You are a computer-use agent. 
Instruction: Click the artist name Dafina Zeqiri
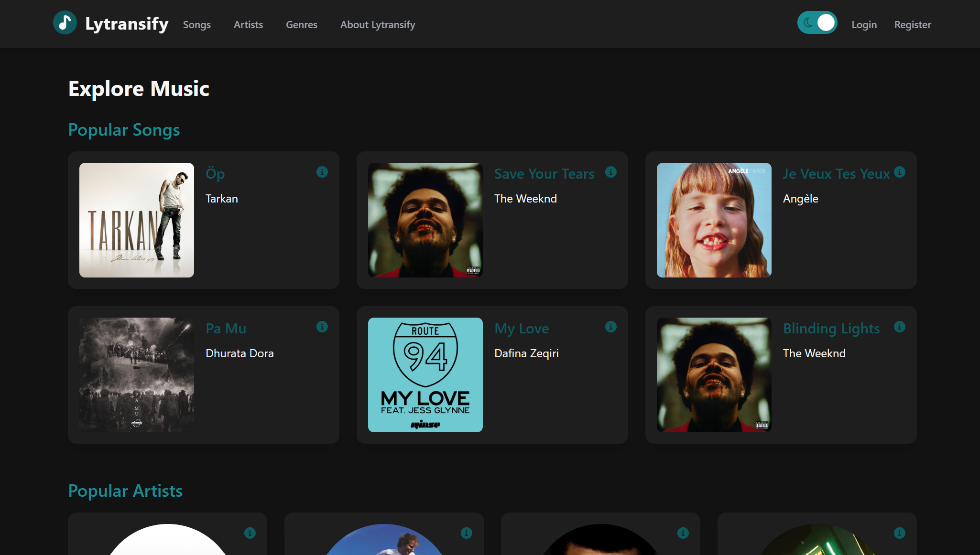526,353
